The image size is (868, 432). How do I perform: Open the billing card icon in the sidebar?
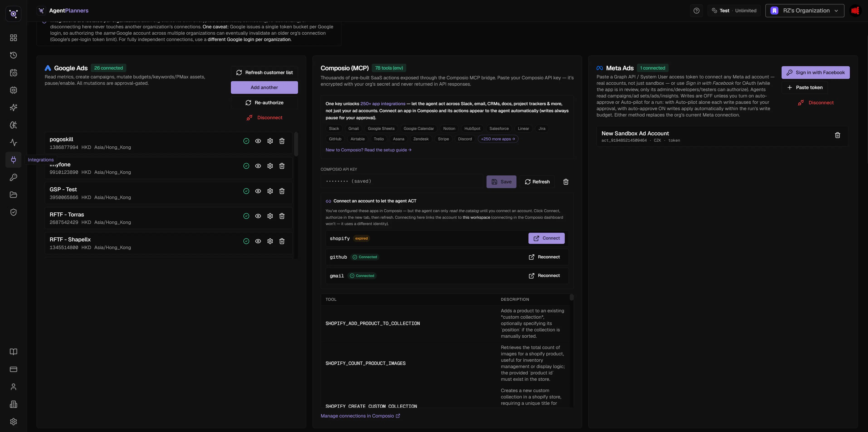point(13,369)
